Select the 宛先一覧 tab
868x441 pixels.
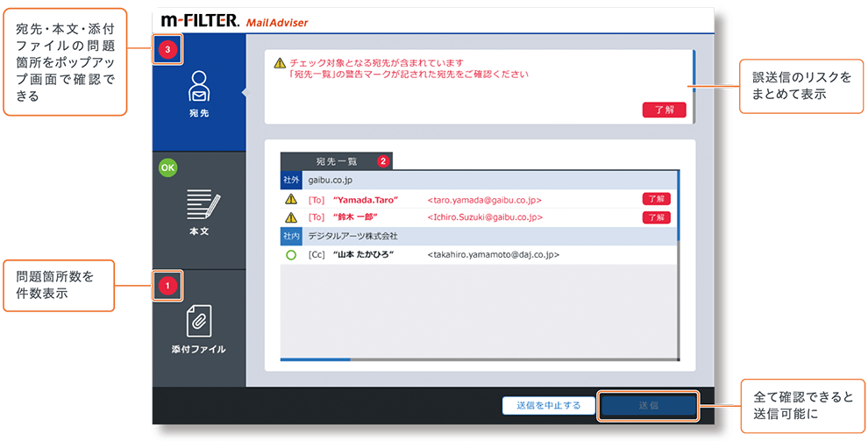[337, 161]
